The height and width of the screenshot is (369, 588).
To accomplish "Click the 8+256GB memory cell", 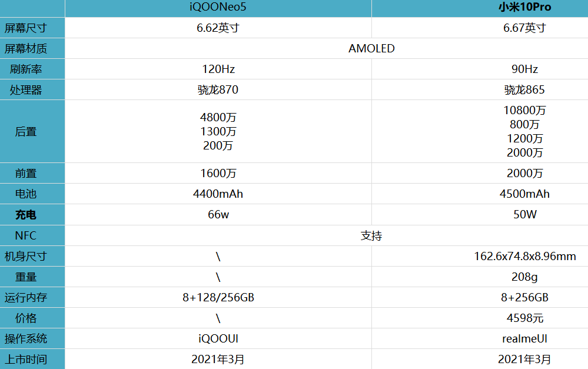I will [x=524, y=297].
